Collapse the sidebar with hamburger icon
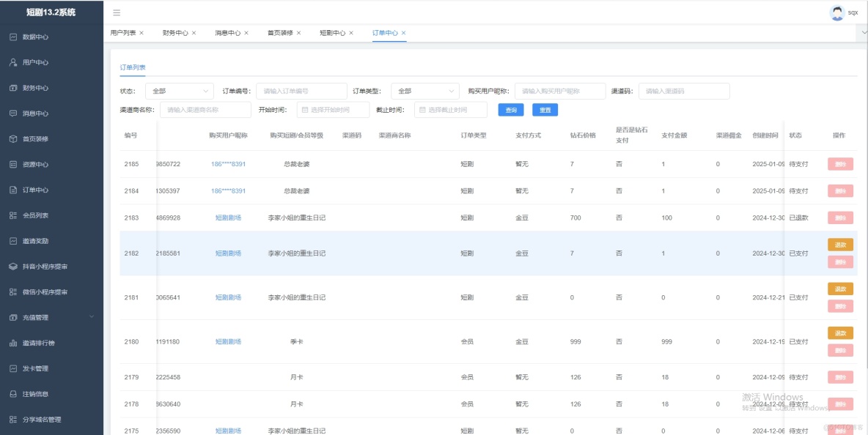Screen dimensions: 868x435 pos(116,12)
